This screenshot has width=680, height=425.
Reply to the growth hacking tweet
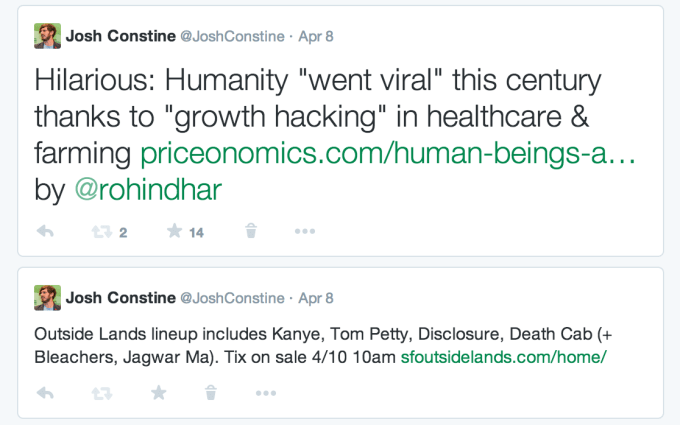[x=45, y=232]
